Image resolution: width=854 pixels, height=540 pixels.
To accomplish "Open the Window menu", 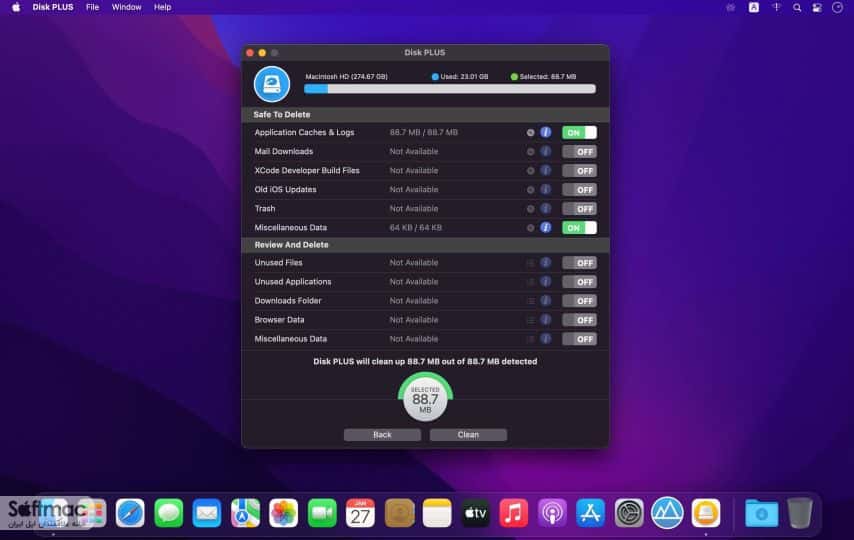I will click(126, 7).
